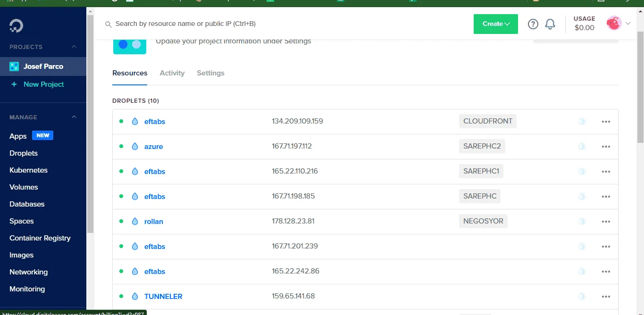644x315 pixels.
Task: Collapse the PROJECTS section chevron
Action: pos(74,47)
